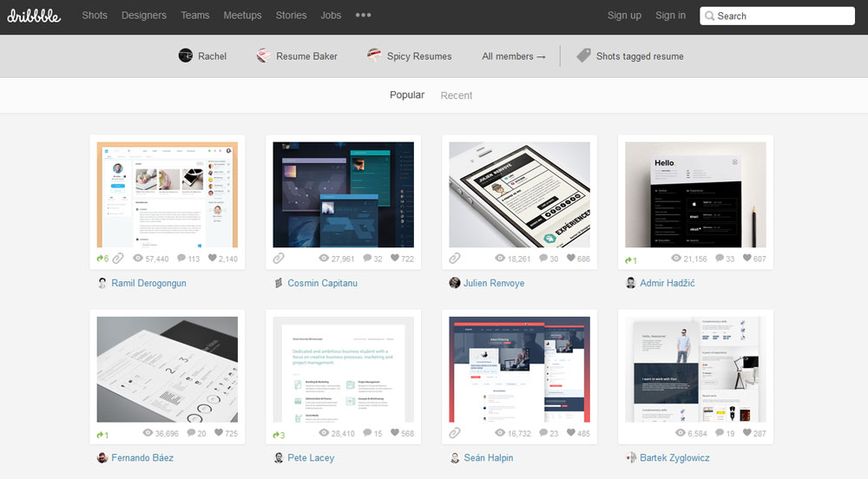Screen dimensions: 868x479
Task: Like the shot with 2,140 likes
Action: click(212, 258)
